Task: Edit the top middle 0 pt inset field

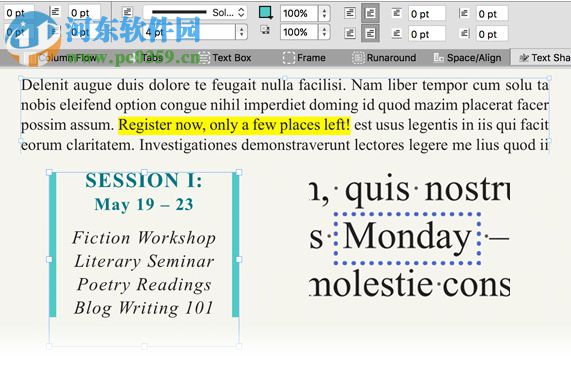Action: 426,14
